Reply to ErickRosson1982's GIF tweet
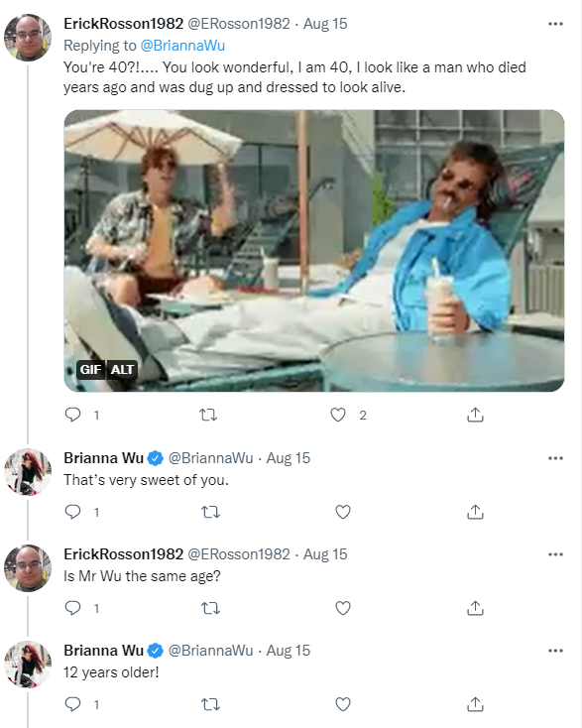 point(72,415)
